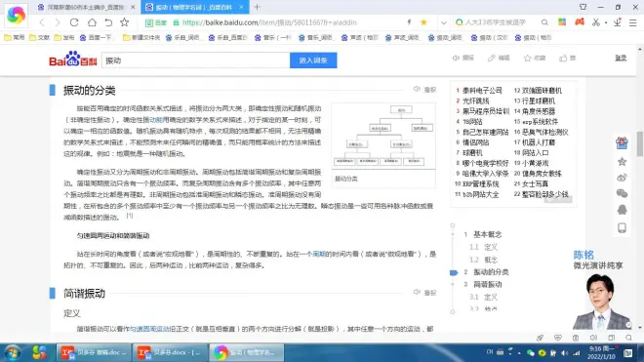
Task: Click the scissors screenshot tool icon
Action: 596,22
